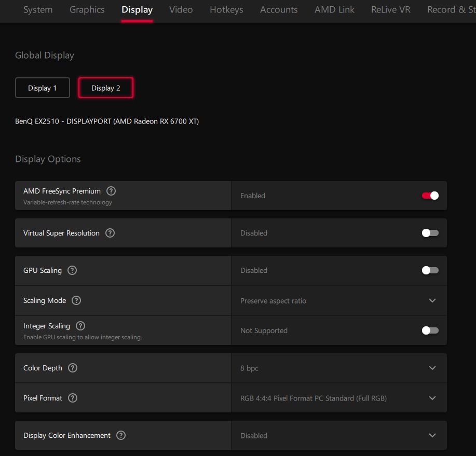Open Integer Scaling help icon

coord(80,326)
